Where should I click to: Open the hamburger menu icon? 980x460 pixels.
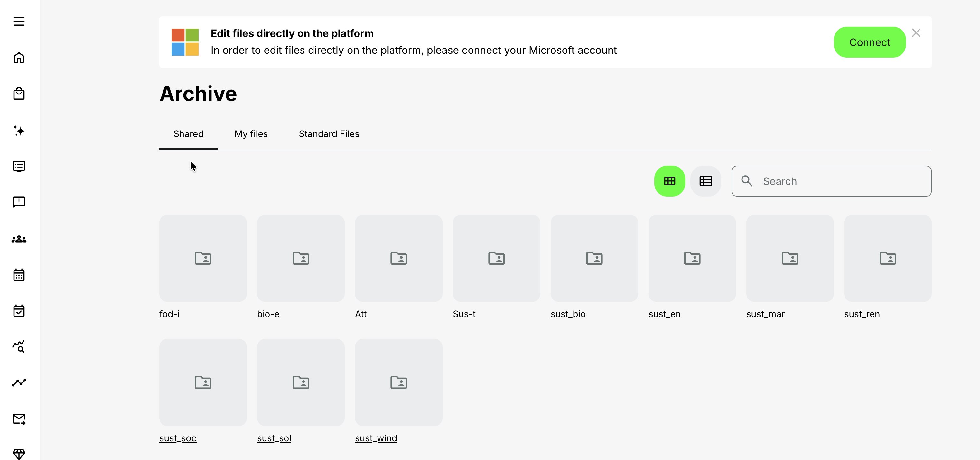pos(19,21)
